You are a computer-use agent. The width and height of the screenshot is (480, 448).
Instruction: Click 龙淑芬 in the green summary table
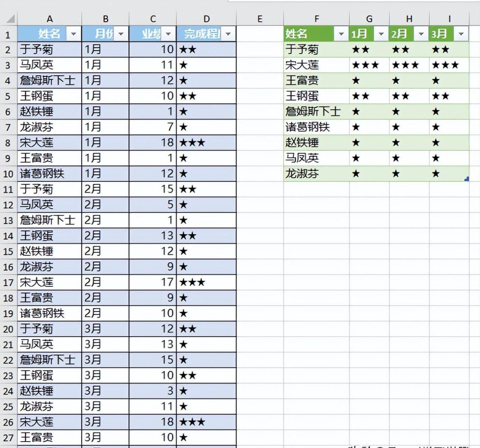point(316,174)
